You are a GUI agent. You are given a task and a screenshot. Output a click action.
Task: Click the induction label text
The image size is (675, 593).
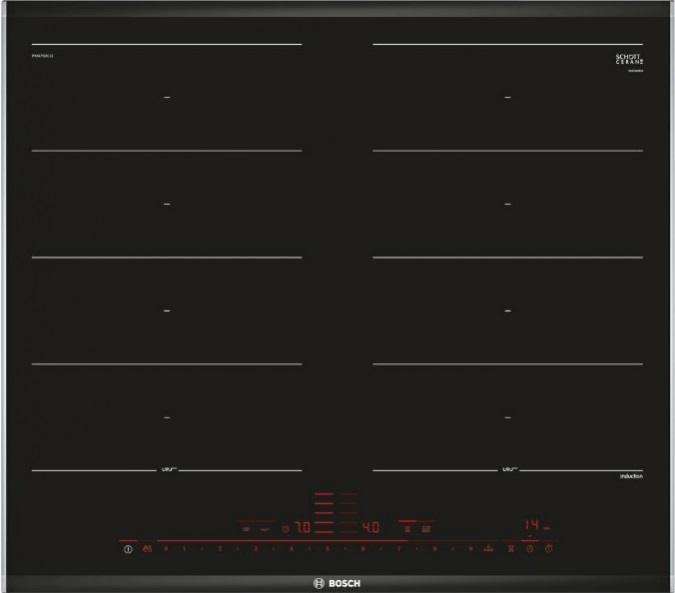click(629, 477)
